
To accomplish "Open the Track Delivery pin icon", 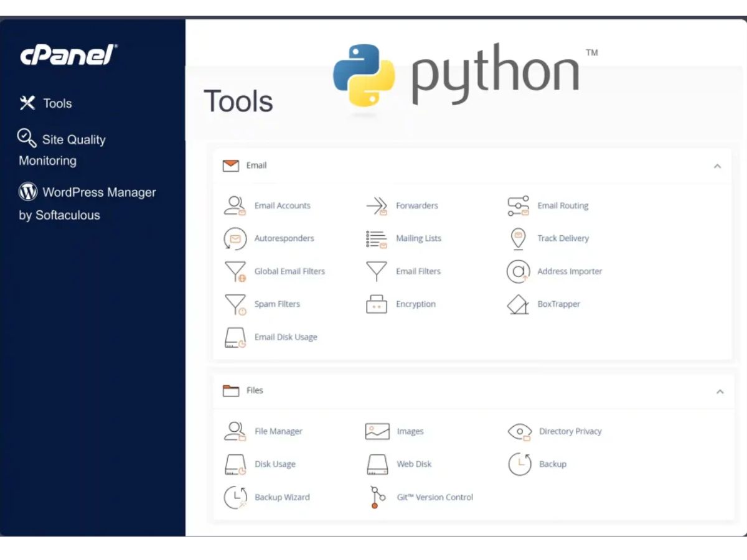I will (x=518, y=239).
